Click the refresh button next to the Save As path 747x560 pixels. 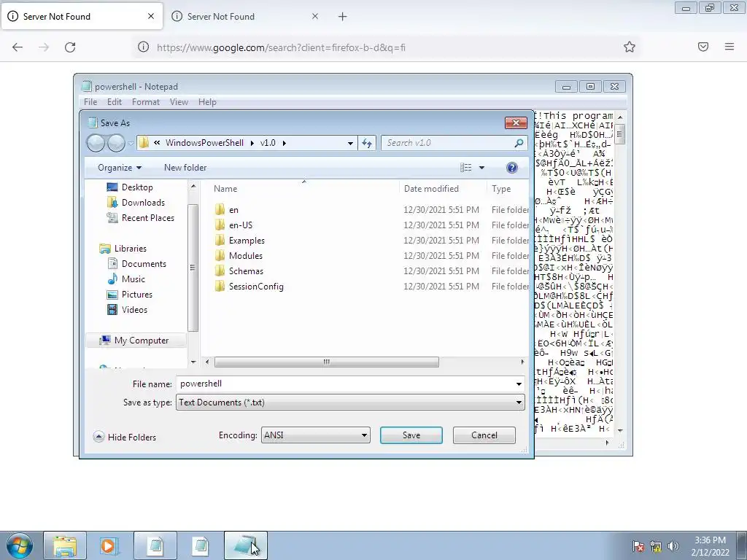pos(367,143)
